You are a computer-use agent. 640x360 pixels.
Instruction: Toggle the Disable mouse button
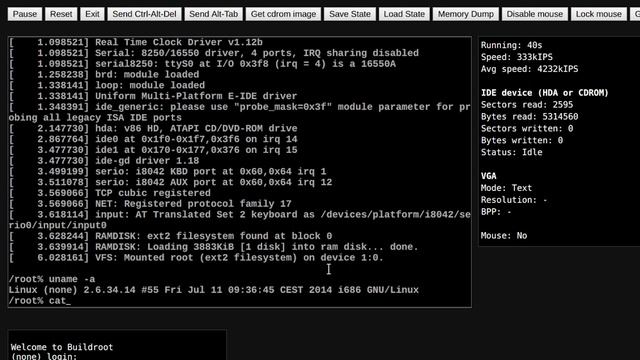(x=535, y=14)
